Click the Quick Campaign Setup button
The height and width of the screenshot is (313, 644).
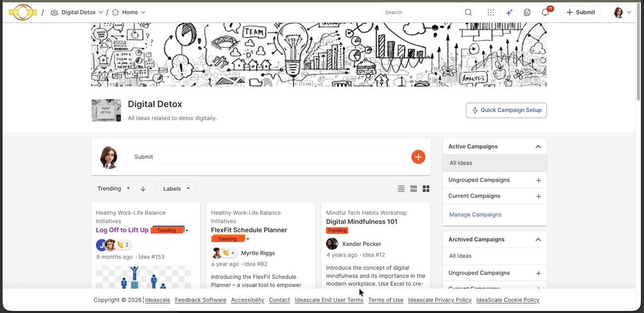[x=506, y=110]
